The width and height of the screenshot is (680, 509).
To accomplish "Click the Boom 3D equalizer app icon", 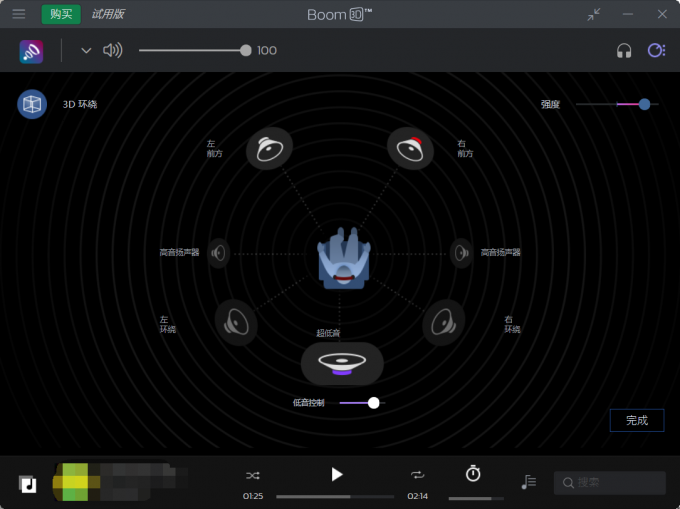I will (x=31, y=51).
